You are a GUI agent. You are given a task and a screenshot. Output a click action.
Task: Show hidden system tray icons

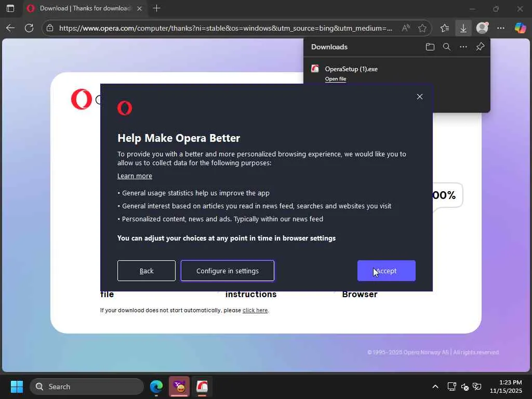click(x=435, y=387)
